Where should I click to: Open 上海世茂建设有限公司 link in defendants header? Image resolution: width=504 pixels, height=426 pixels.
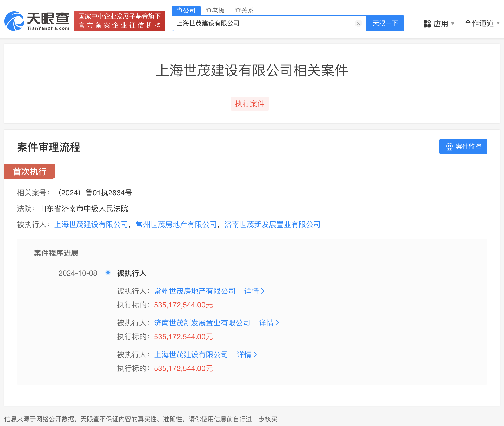pyautogui.click(x=91, y=224)
